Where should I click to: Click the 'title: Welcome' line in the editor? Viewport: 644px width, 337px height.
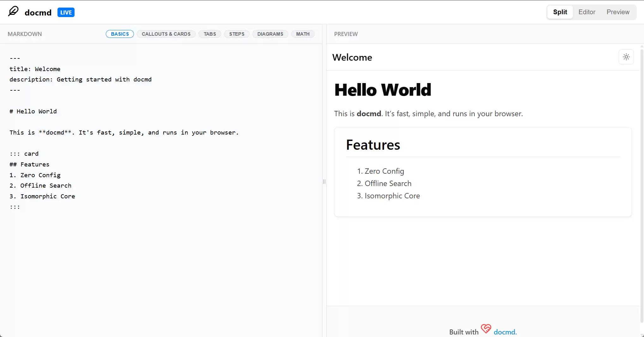click(x=35, y=69)
